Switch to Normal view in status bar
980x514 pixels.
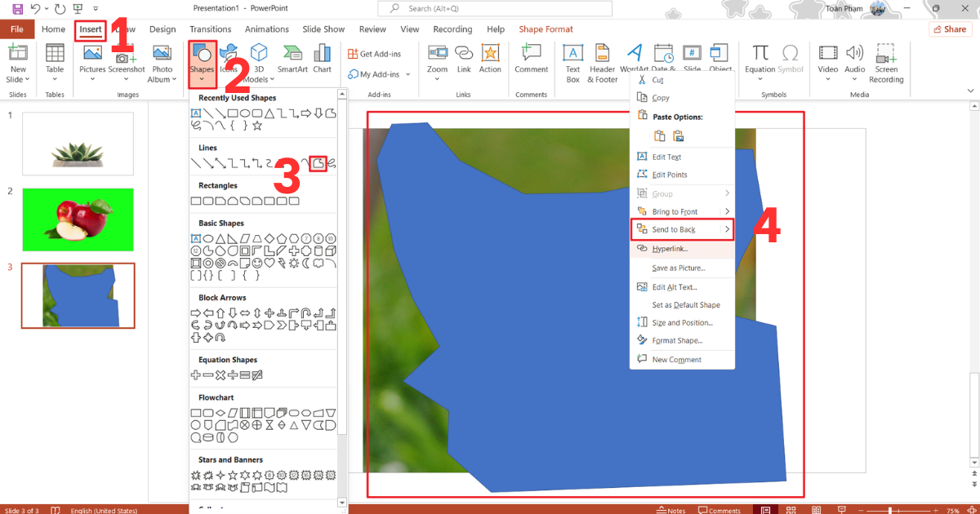(x=766, y=510)
